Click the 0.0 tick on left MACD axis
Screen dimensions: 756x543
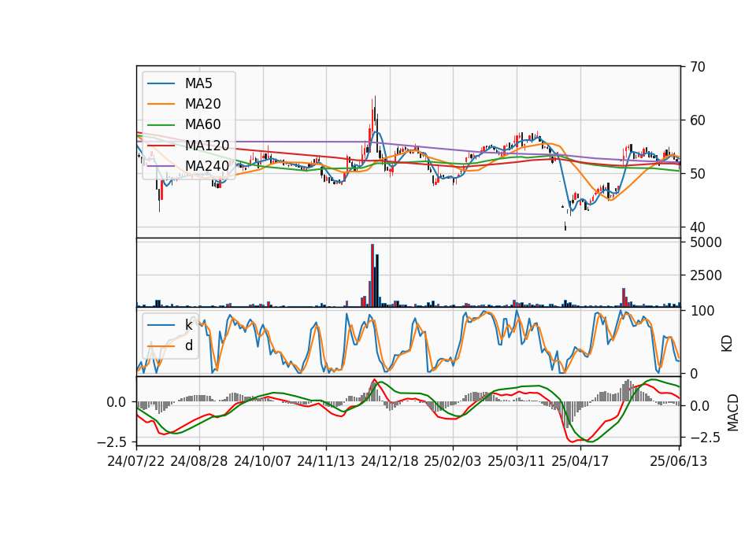click(117, 402)
